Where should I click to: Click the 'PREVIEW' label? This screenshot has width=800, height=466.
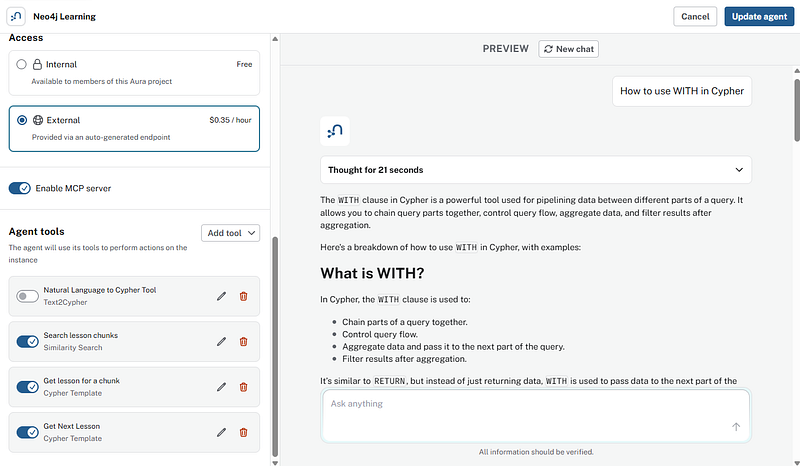(x=506, y=48)
